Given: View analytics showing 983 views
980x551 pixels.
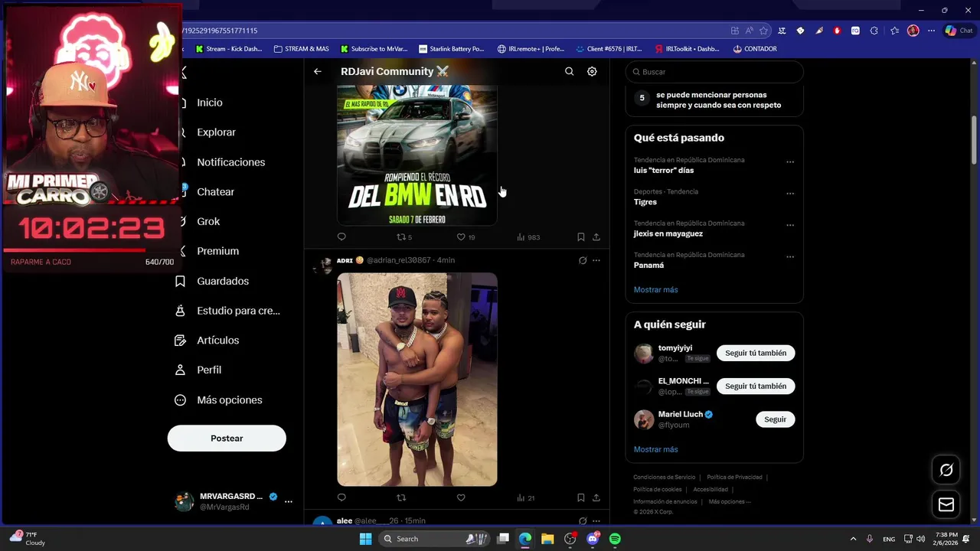Looking at the screenshot, I should coord(528,237).
